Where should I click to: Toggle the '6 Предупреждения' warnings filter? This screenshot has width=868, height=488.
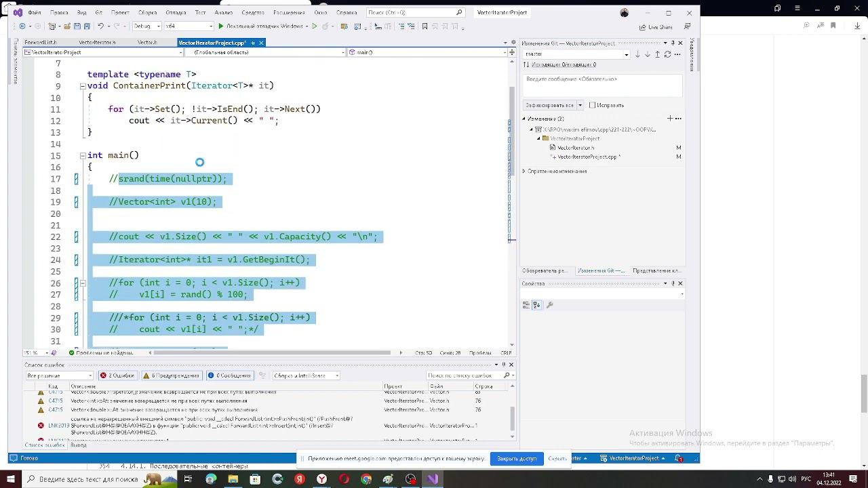171,375
